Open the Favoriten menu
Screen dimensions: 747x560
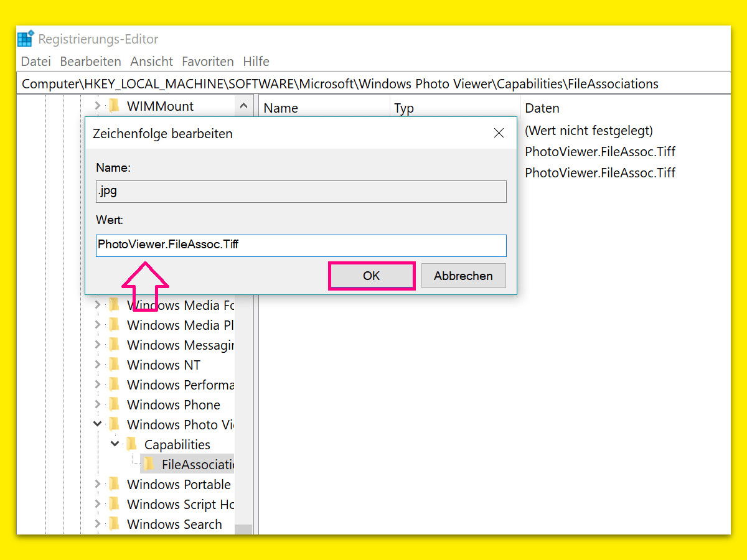click(208, 62)
